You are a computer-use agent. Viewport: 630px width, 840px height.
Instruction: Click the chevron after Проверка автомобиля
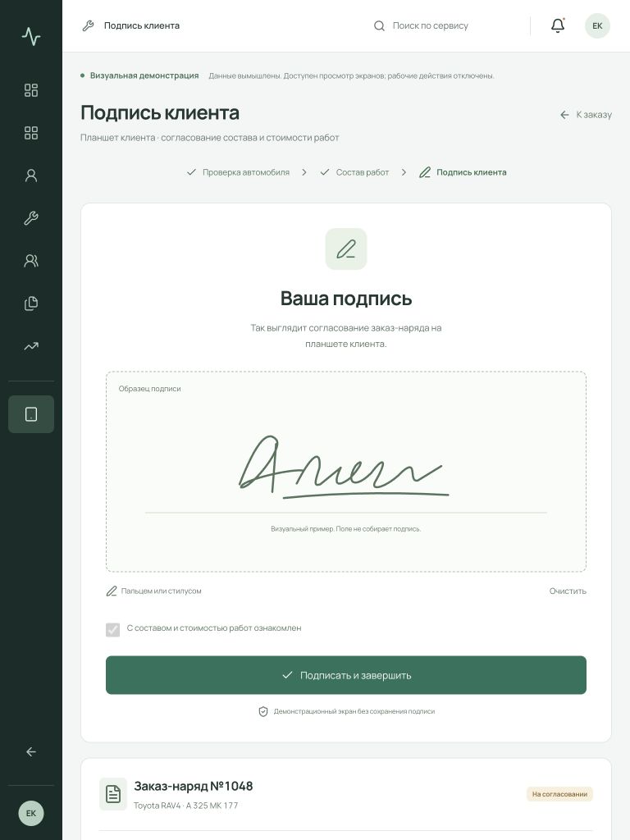point(304,172)
